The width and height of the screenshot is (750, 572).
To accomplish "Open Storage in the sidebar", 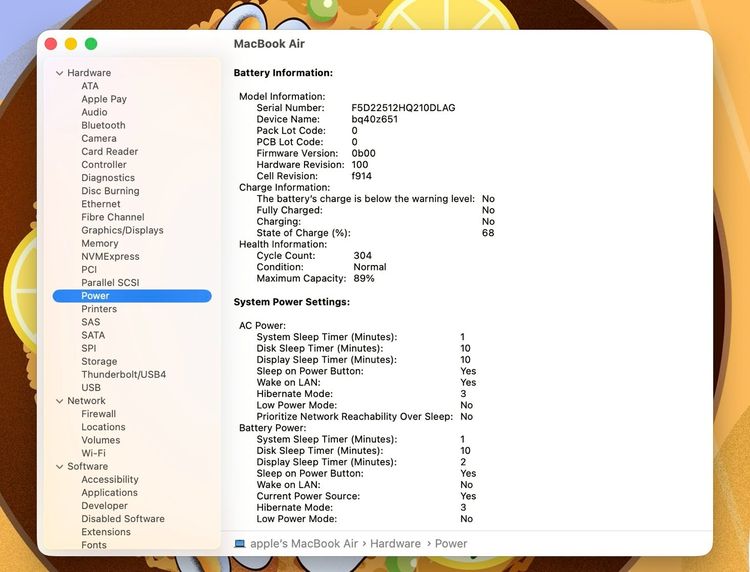I will tap(99, 362).
